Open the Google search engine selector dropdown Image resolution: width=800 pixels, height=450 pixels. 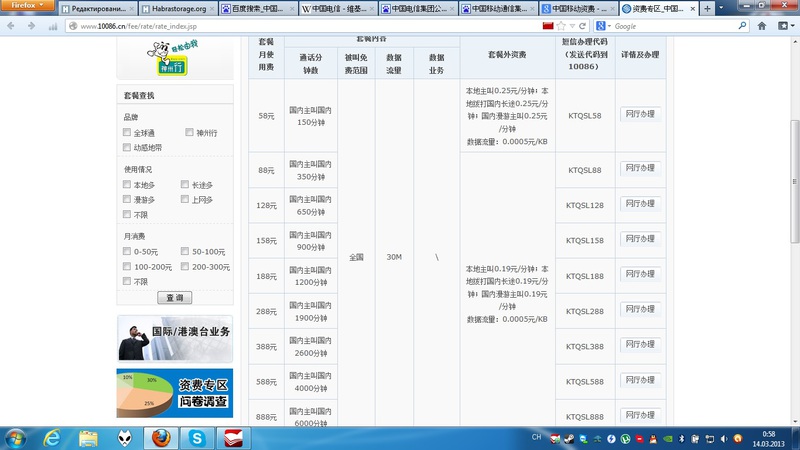tap(603, 26)
